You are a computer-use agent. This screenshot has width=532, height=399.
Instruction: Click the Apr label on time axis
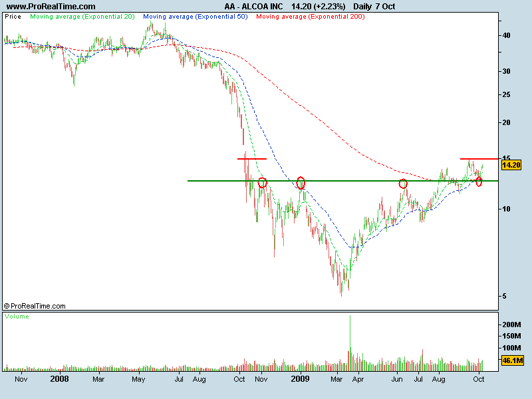[358, 379]
